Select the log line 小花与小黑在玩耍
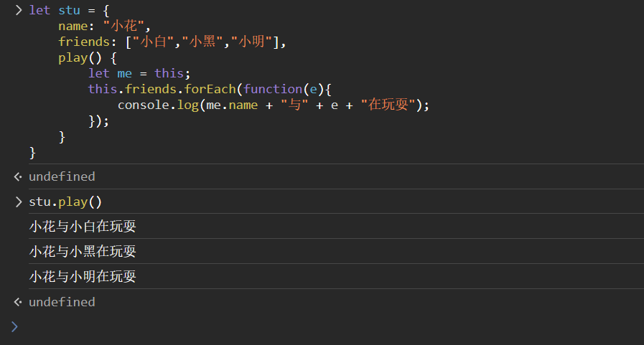 tap(83, 252)
